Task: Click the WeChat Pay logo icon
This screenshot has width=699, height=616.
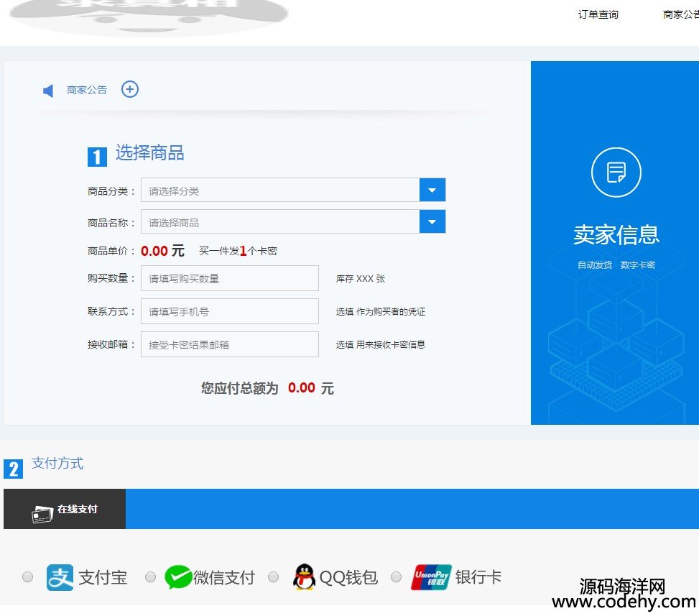Action: pyautogui.click(x=178, y=576)
